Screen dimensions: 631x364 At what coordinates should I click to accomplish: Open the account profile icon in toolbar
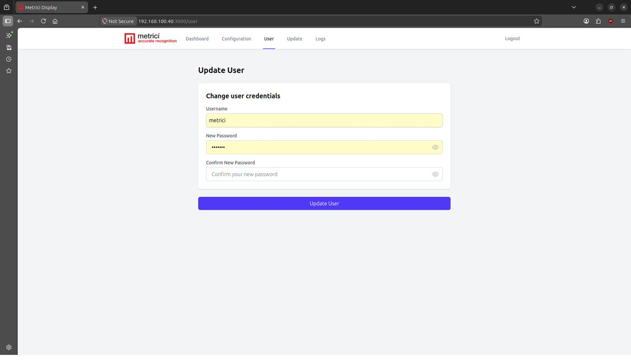[x=586, y=21]
